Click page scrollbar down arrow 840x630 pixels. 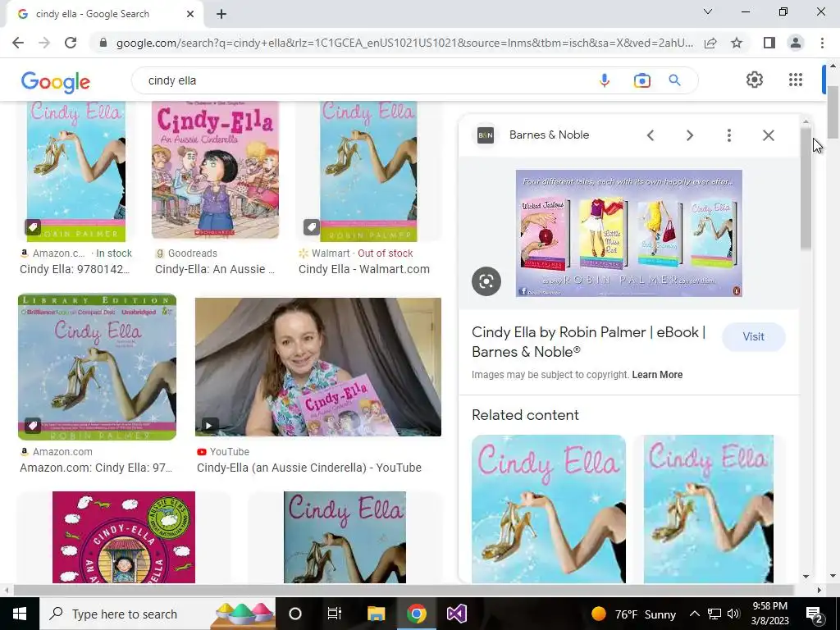(x=833, y=576)
